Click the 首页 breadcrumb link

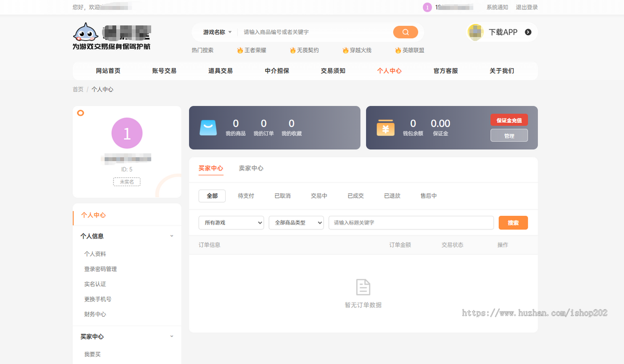pyautogui.click(x=78, y=89)
